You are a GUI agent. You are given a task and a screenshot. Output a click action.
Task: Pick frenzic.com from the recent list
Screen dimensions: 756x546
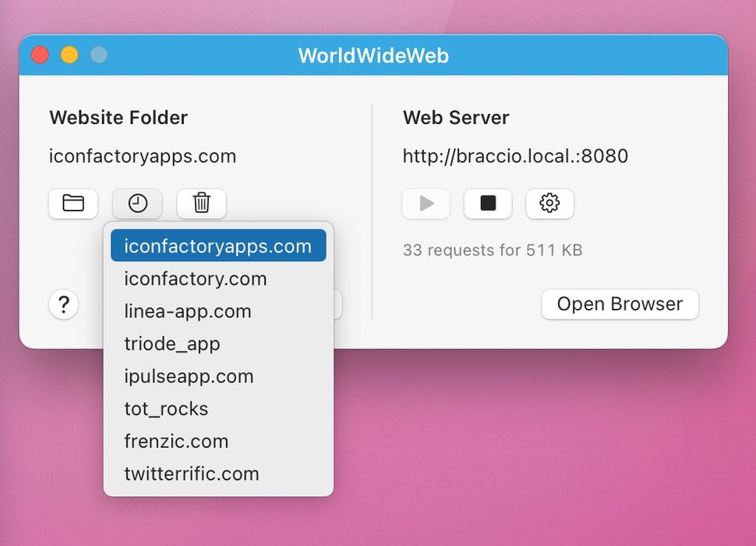click(x=176, y=441)
